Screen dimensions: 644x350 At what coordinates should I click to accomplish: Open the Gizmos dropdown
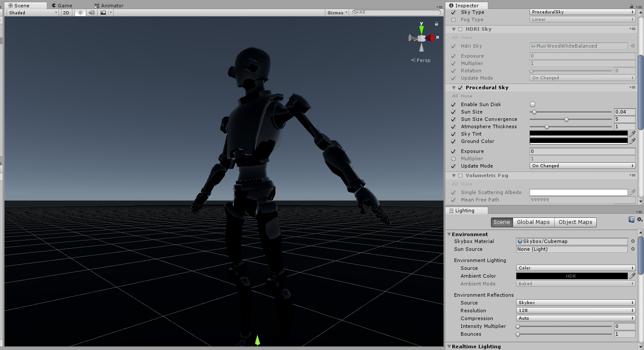[337, 12]
